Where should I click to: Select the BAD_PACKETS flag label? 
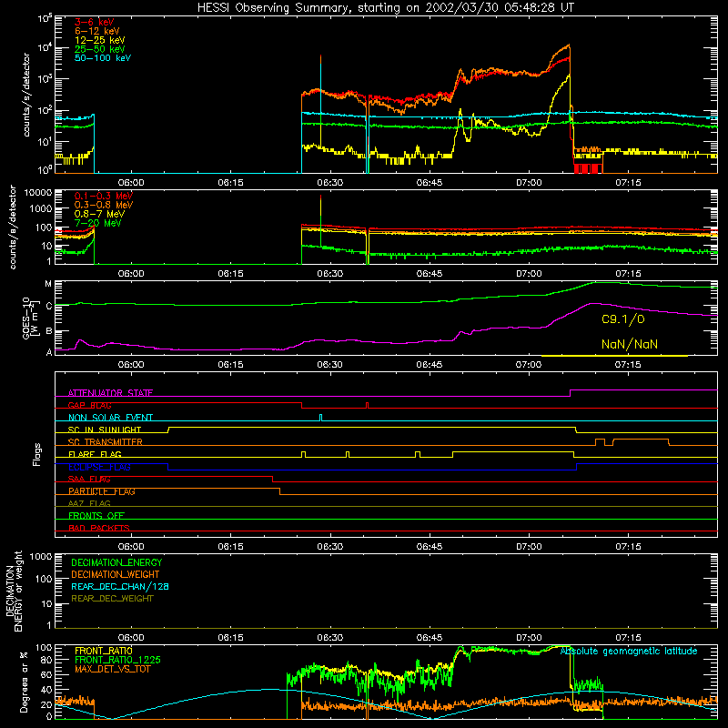(99, 528)
